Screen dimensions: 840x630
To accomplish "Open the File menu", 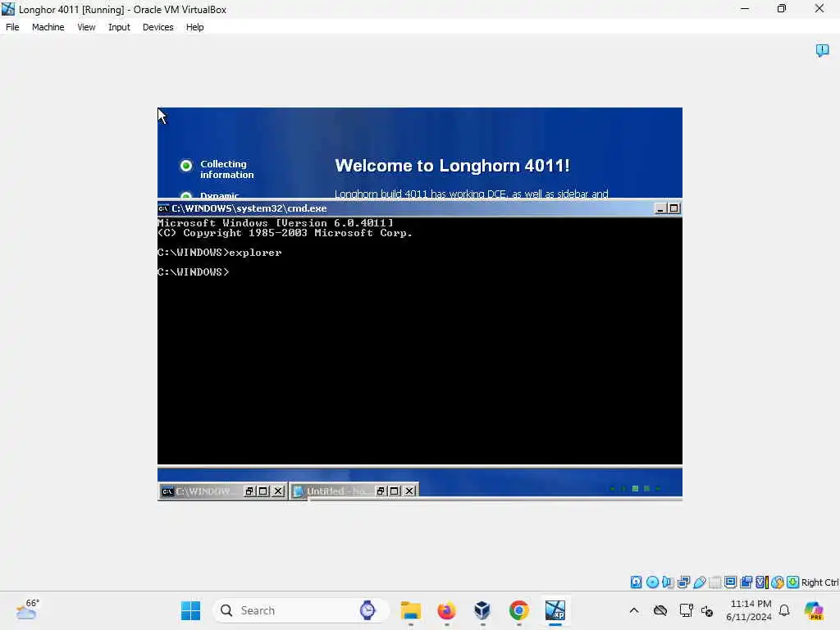I will (x=12, y=27).
